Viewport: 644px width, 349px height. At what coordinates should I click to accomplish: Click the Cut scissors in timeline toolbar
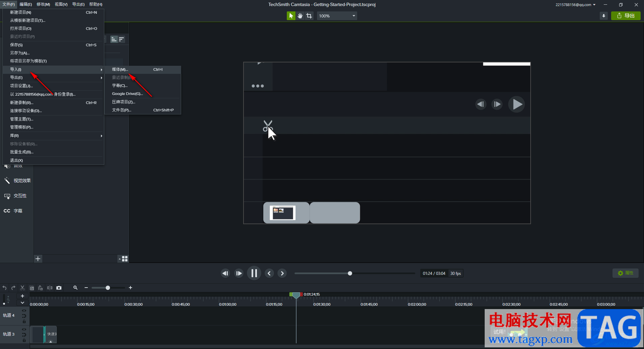point(22,288)
